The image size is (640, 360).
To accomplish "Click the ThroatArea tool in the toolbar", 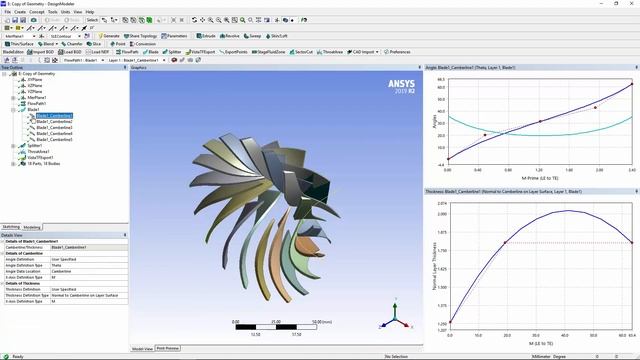I will tap(330, 52).
